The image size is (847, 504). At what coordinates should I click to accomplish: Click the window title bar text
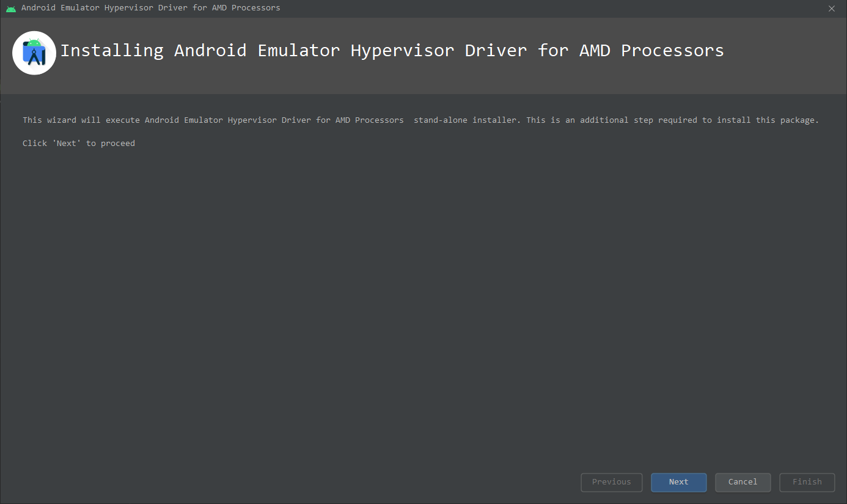151,8
